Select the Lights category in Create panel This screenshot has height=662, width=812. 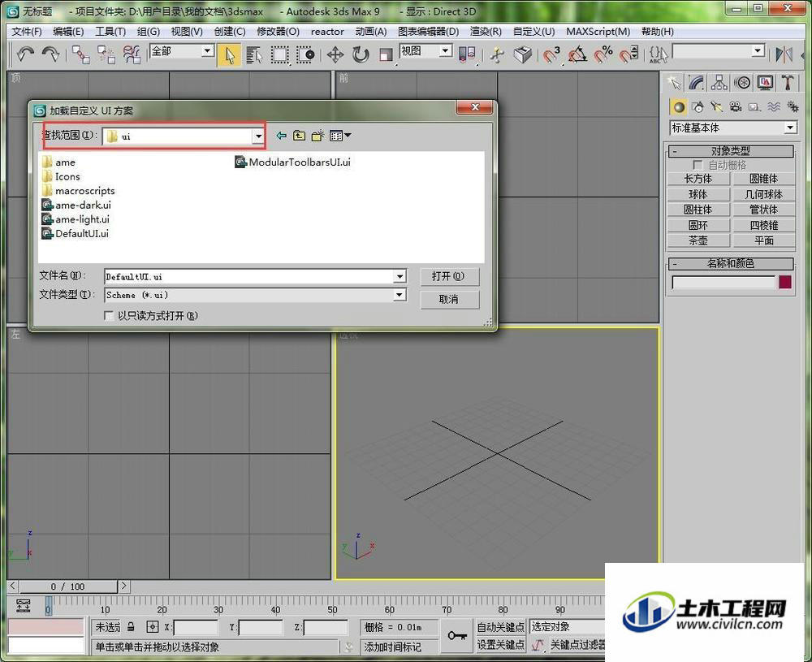pyautogui.click(x=717, y=106)
